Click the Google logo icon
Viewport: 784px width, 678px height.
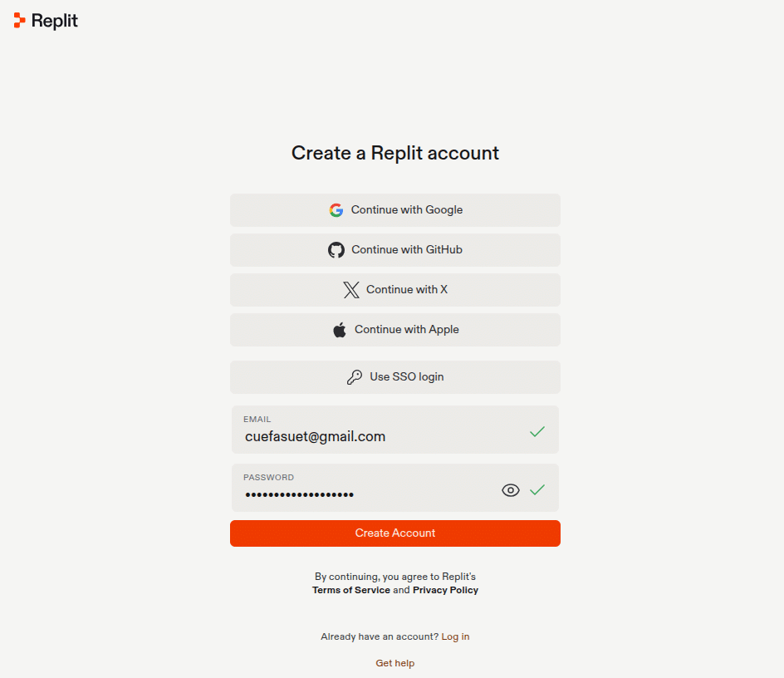tap(336, 210)
